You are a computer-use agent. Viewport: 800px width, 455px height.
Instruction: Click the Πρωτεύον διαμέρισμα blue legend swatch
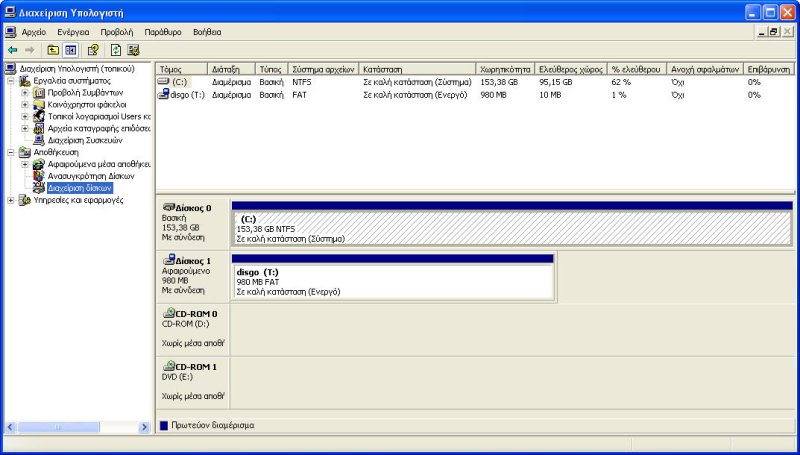164,425
